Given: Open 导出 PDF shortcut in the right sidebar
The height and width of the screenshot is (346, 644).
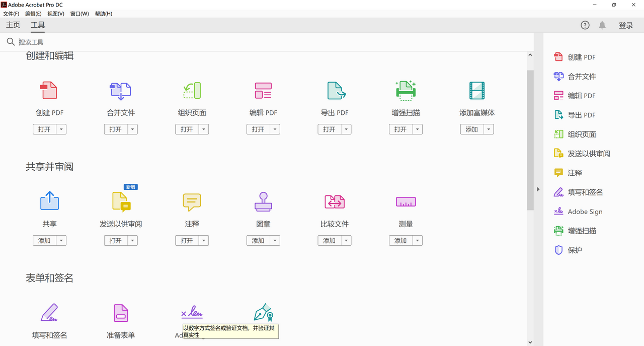Looking at the screenshot, I should tap(575, 115).
